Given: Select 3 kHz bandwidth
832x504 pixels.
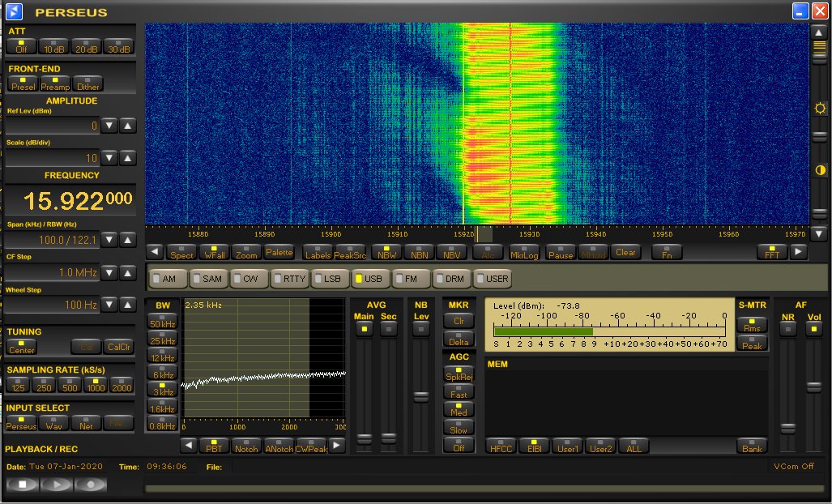Looking at the screenshot, I should [162, 389].
